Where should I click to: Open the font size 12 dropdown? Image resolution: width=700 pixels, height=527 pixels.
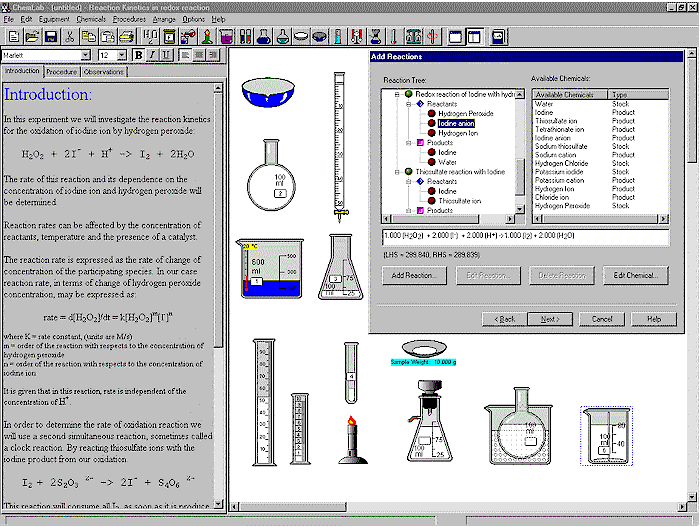coord(122,55)
